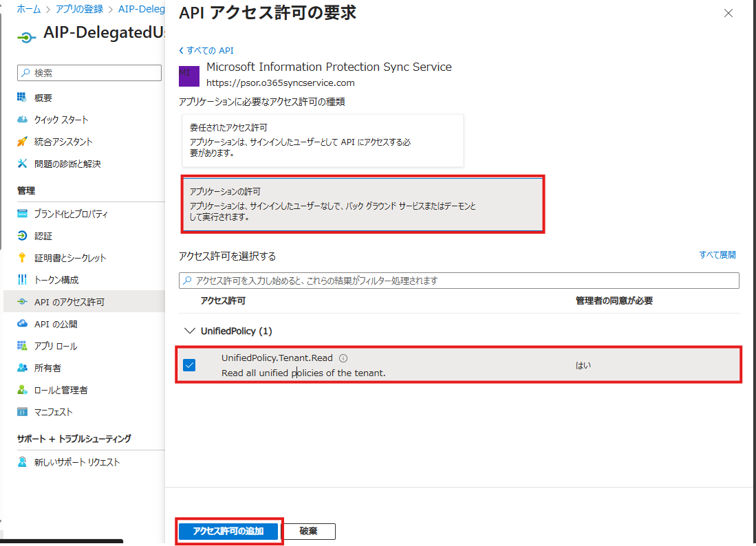Click the 概要 overview icon

click(x=22, y=98)
